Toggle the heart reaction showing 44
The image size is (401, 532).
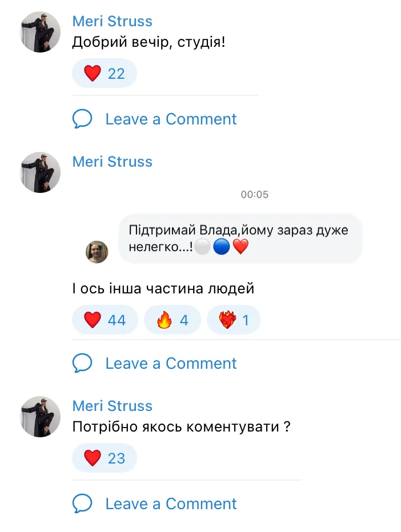106,320
